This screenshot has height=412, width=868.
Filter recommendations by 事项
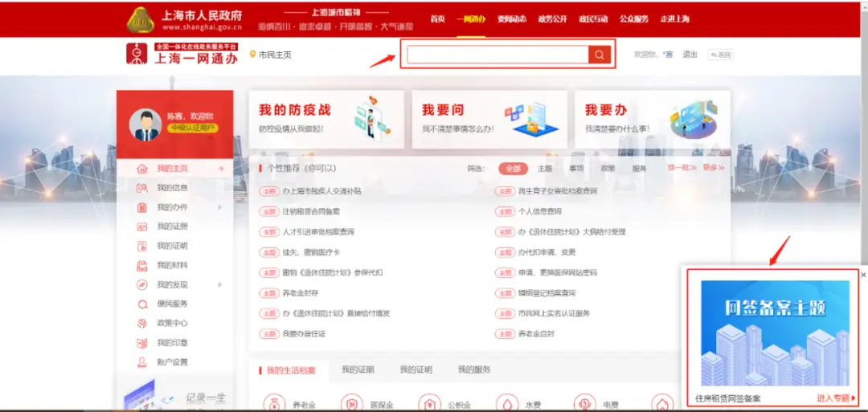point(576,169)
